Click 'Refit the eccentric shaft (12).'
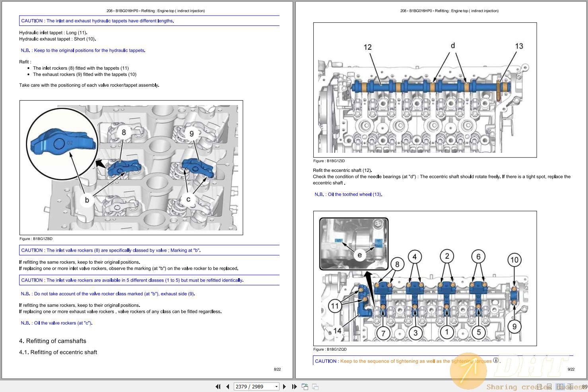 coord(342,170)
